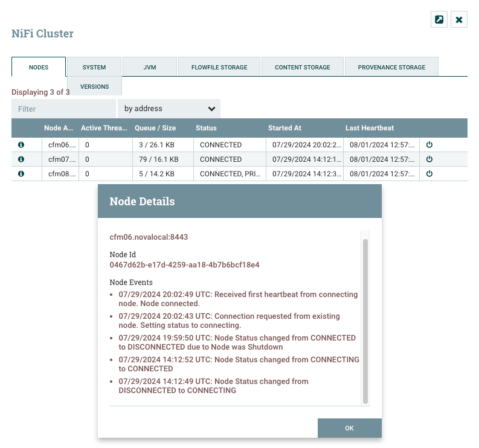Screen dimensions: 479x448
Task: Click cfm06 row CONNECTED status cell
Action: [x=230, y=145]
